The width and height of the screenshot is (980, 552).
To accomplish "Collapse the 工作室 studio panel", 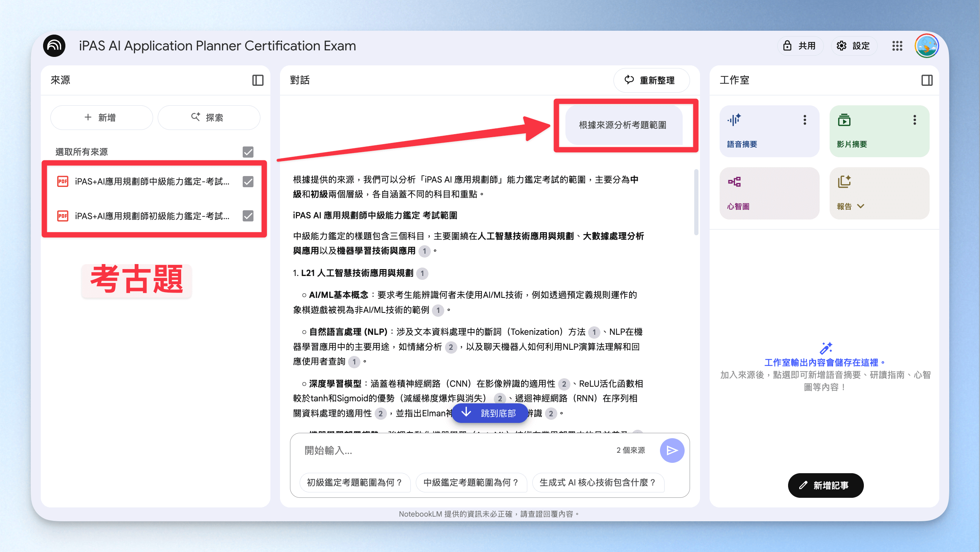I will click(x=927, y=80).
